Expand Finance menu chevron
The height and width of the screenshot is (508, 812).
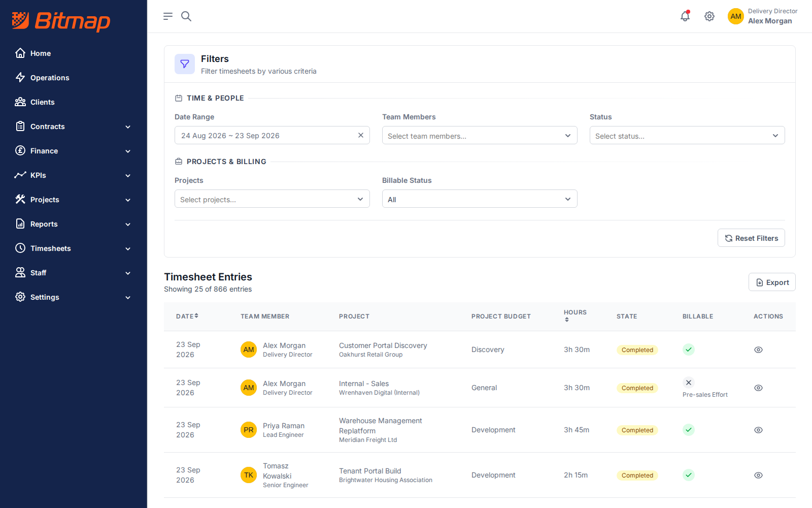click(128, 151)
